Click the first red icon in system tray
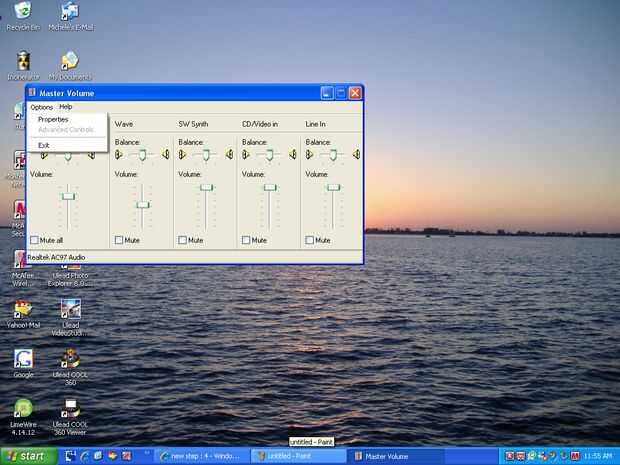Screen dimensions: 620x465 510,456
